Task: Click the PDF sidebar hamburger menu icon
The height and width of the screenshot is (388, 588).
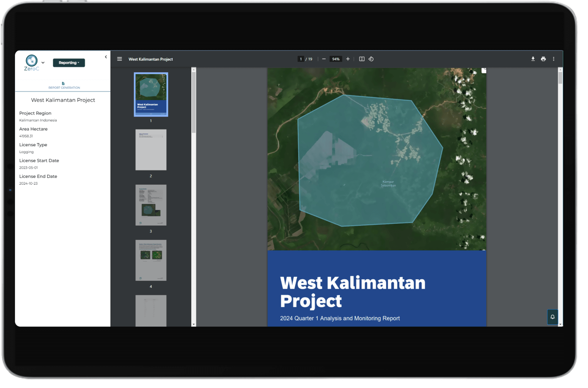Action: [x=120, y=59]
